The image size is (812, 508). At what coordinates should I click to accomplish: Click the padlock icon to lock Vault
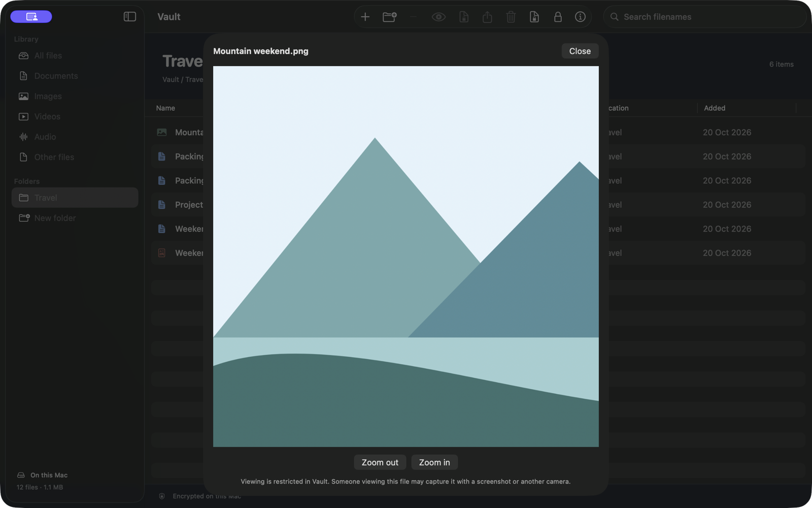pos(558,17)
